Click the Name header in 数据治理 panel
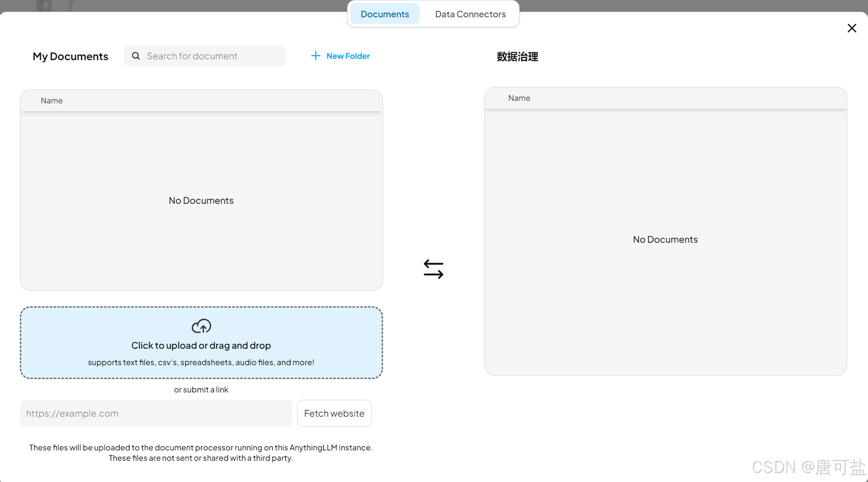 tap(519, 98)
